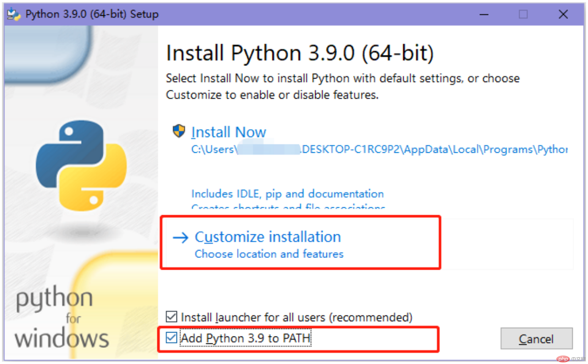
Task: Click the Python logo on left panel
Action: tap(81, 166)
